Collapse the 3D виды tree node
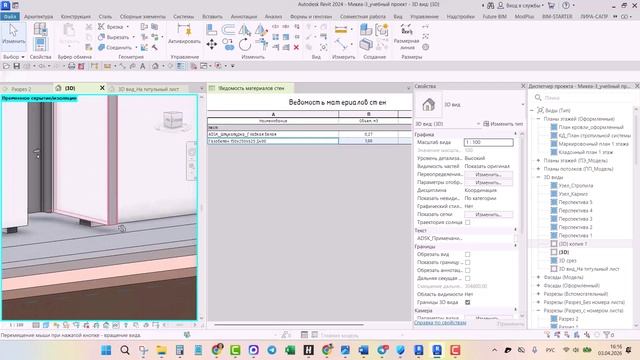Image resolution: width=640 pixels, height=360 pixels. [x=538, y=177]
